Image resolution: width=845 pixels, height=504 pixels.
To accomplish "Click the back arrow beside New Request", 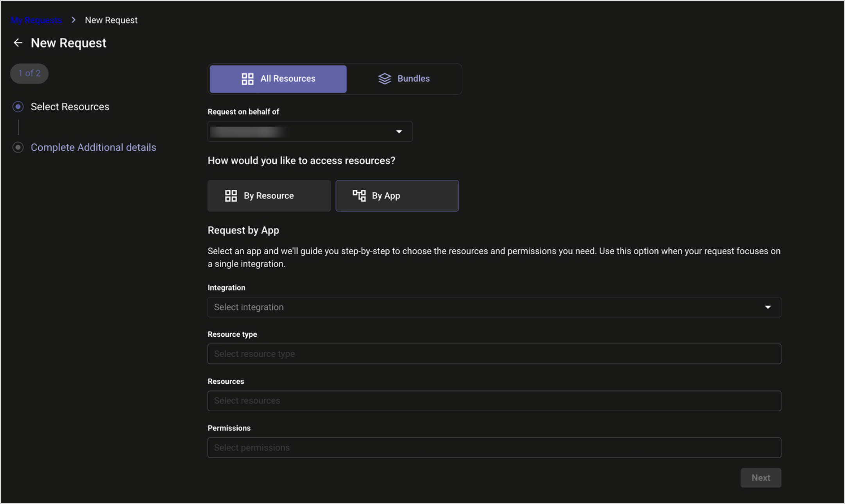I will tap(18, 43).
